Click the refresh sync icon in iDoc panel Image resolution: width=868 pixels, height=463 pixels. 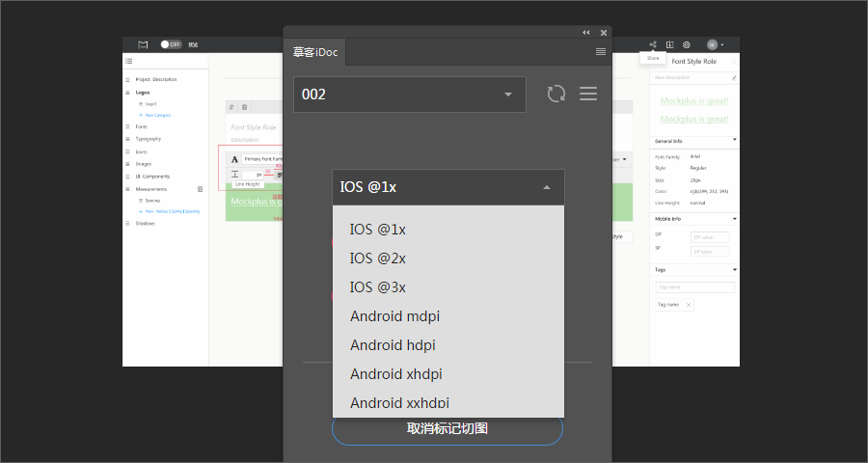click(556, 94)
